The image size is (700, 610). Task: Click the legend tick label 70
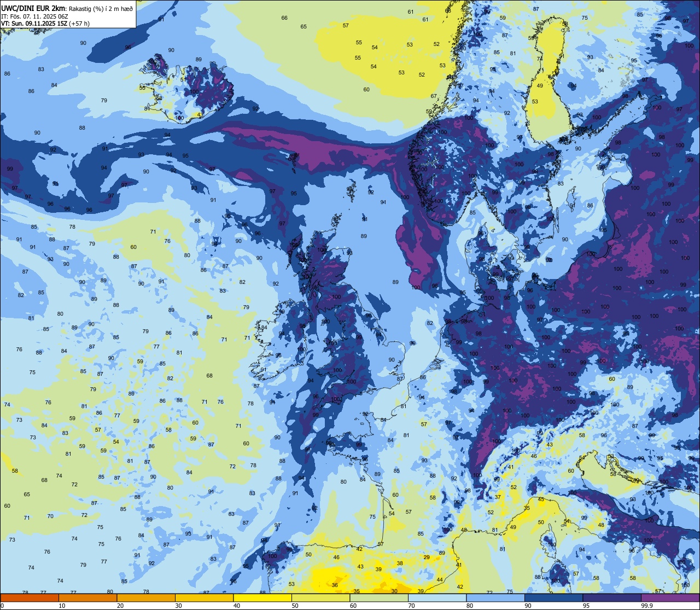click(411, 606)
